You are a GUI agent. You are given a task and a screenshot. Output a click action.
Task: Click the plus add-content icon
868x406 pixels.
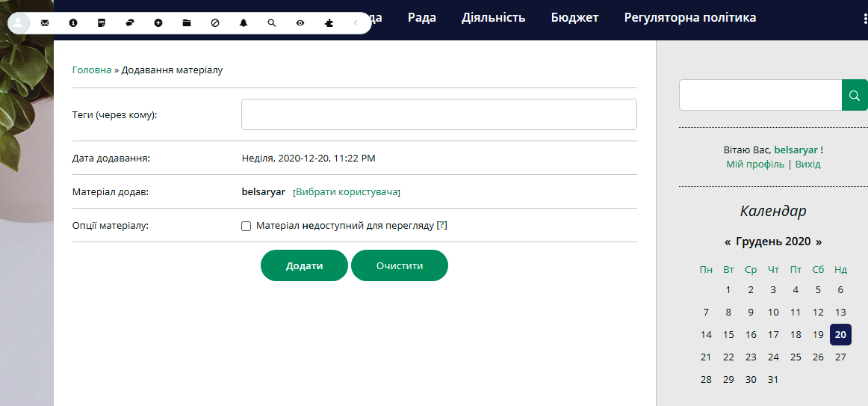158,23
